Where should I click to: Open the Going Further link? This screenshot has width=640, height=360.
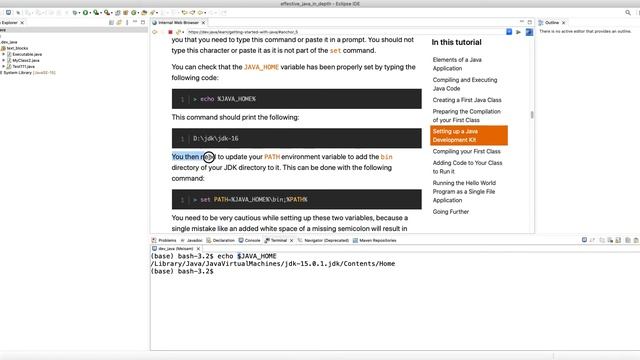[451, 212]
